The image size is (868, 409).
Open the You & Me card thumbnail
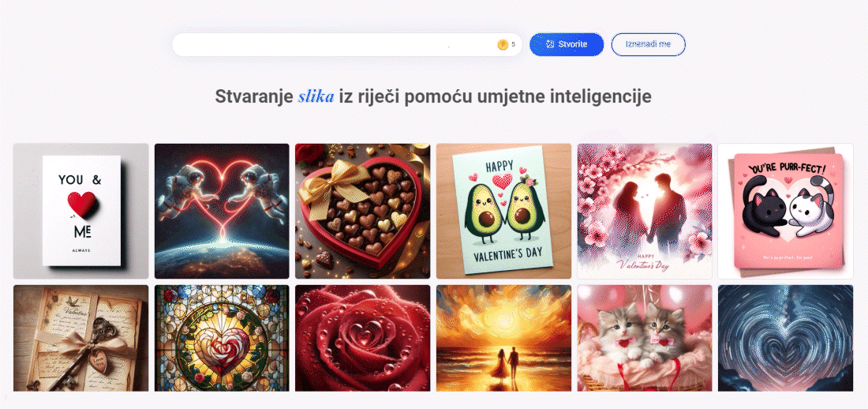pyautogui.click(x=80, y=211)
